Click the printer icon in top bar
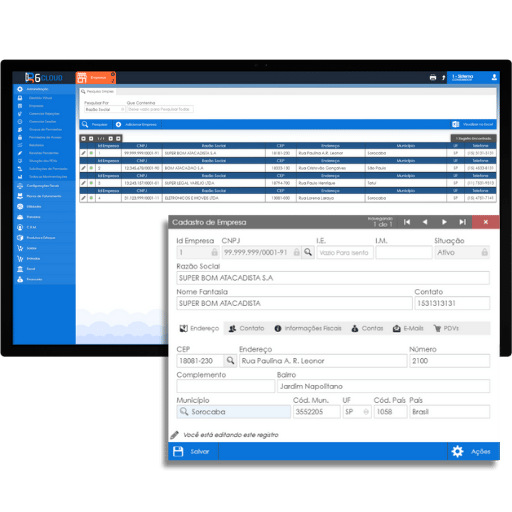Viewport: 512px width, 512px height. point(433,78)
